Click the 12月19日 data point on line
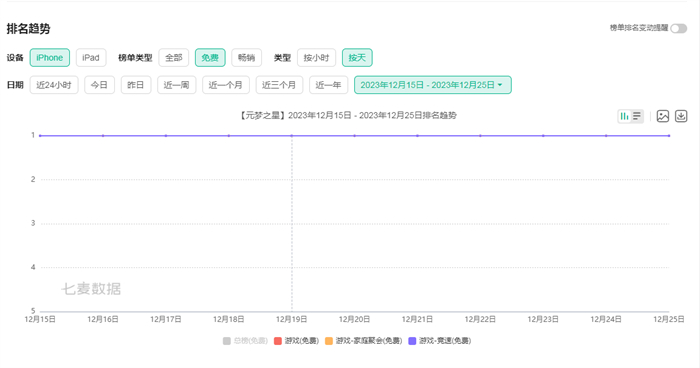This screenshot has height=368, width=700. pyautogui.click(x=292, y=135)
